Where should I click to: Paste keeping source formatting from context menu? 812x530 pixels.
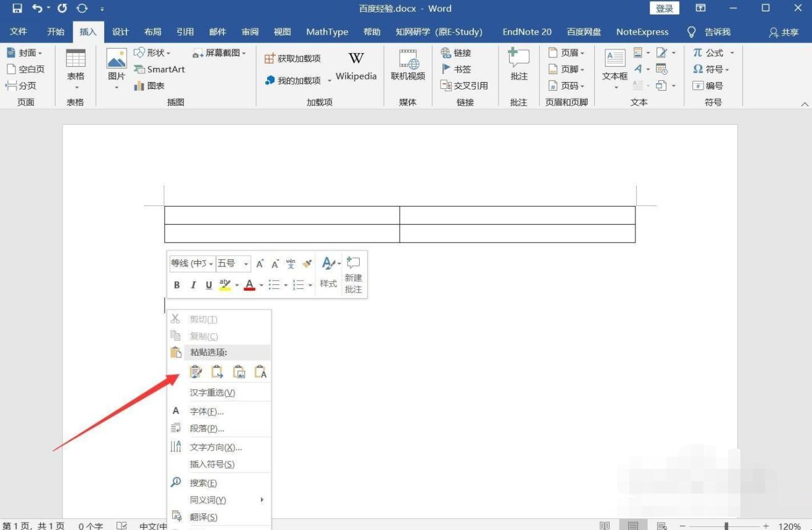click(x=196, y=372)
